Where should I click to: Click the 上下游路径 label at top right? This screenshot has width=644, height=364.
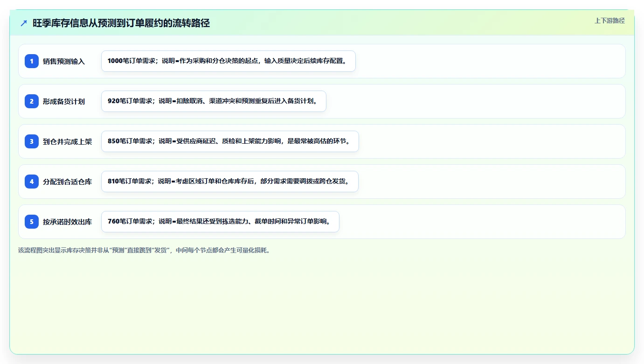pos(609,21)
